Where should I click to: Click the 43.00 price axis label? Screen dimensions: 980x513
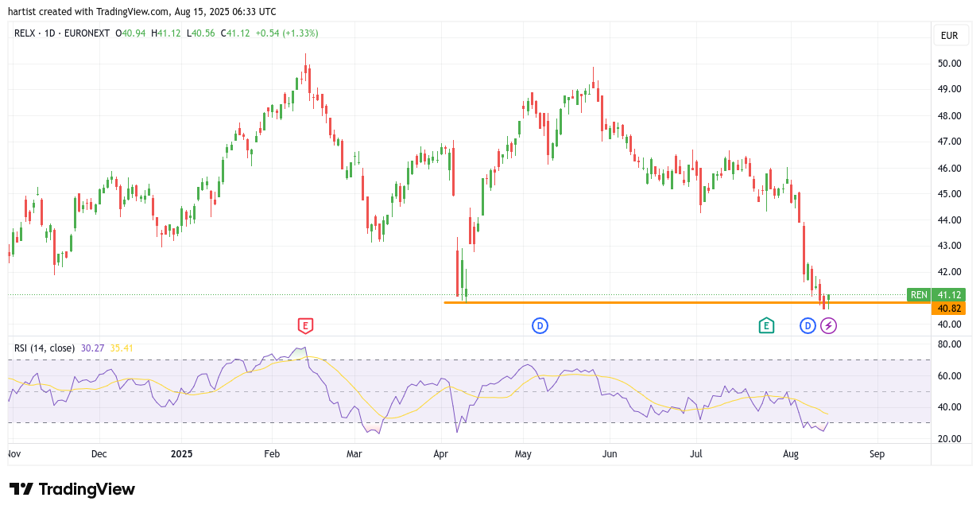point(950,246)
